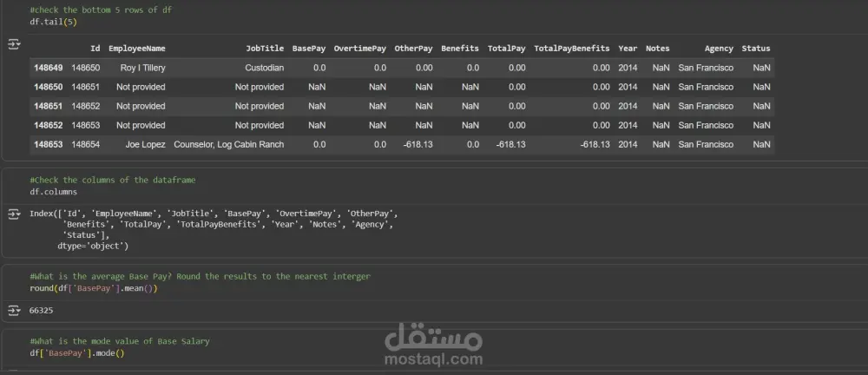Viewport: 868px width, 375px height.
Task: Toggle output icon beside 66325 result
Action: 13,311
